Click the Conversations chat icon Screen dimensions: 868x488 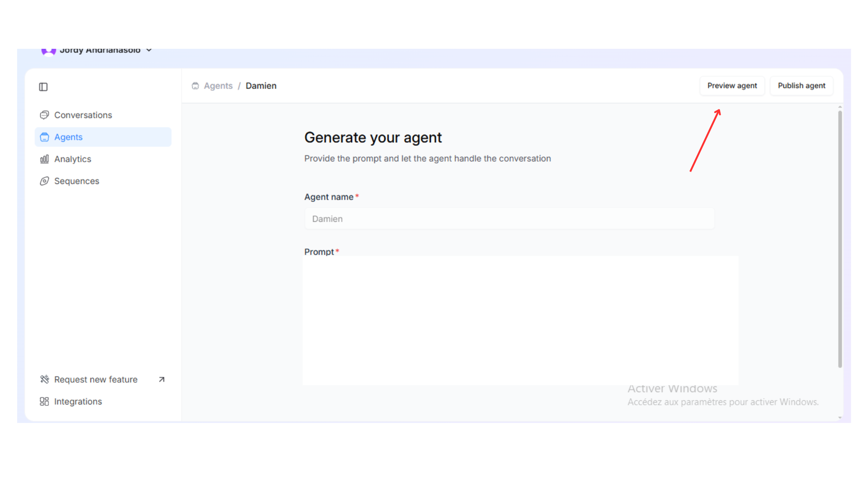(x=44, y=115)
